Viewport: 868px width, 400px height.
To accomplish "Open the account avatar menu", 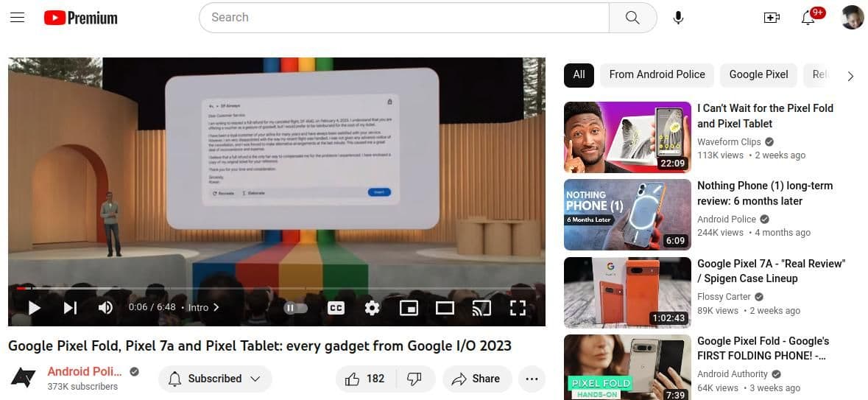I will coord(851,18).
